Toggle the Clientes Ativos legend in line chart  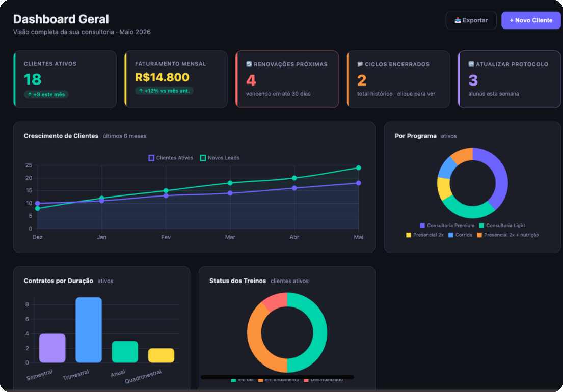[x=171, y=158]
